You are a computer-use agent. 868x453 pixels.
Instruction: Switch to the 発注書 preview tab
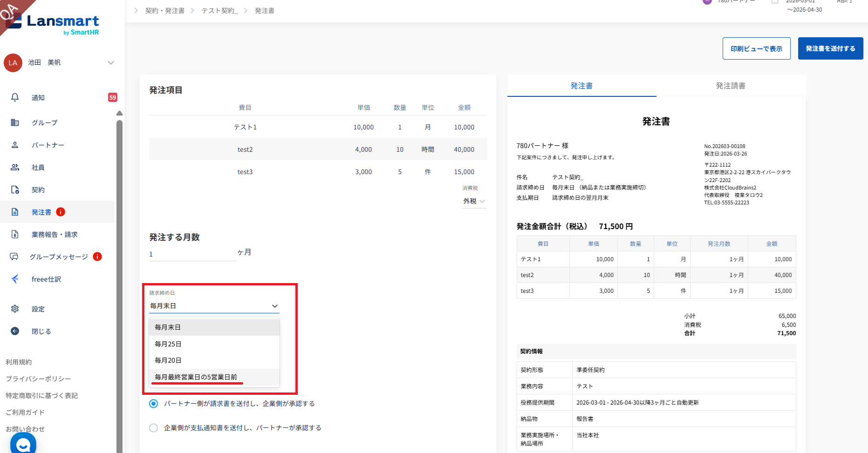582,86
